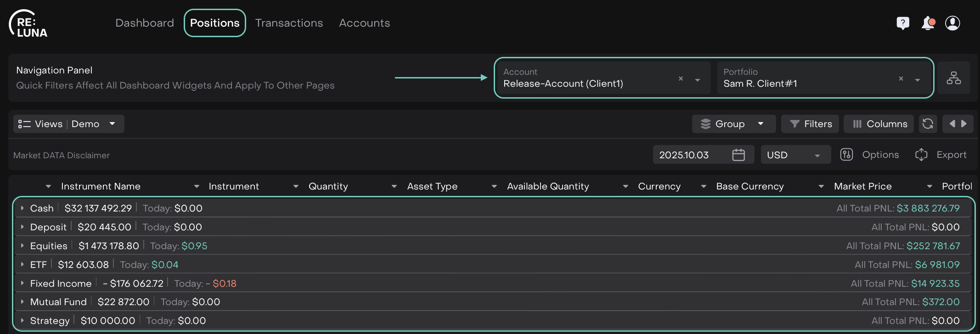
Task: Click the Export button
Action: (x=941, y=155)
